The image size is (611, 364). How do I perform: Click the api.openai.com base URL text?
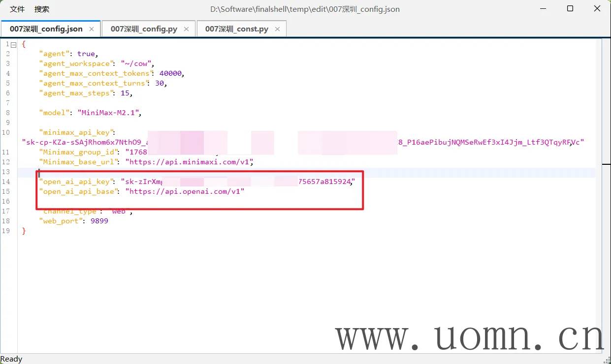point(185,191)
